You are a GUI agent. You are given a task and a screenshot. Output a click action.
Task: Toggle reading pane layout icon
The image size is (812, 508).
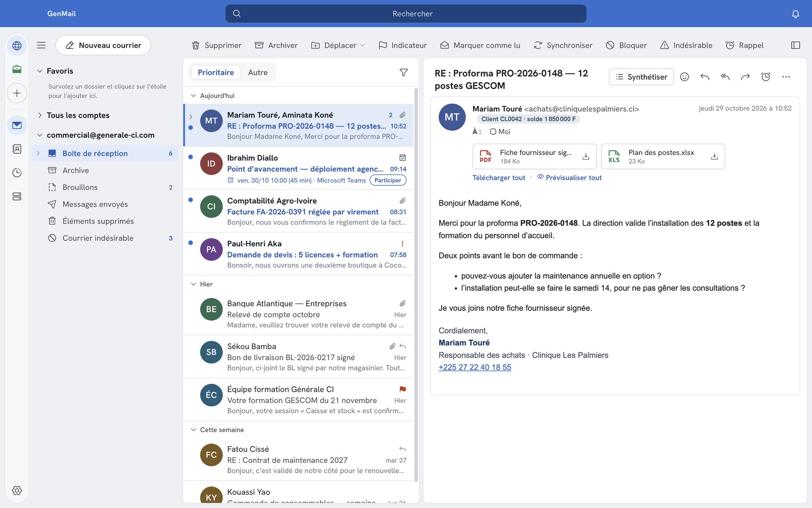[795, 45]
